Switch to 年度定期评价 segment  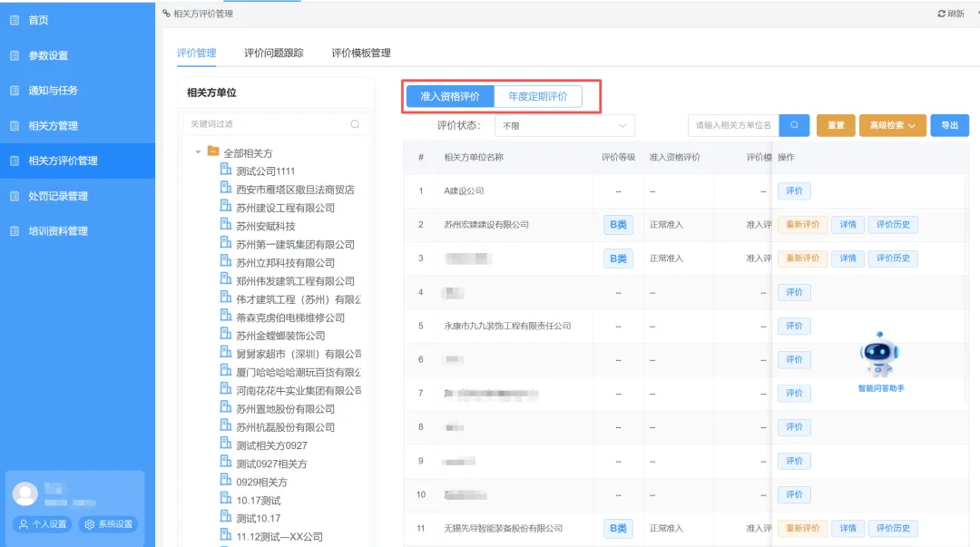click(538, 96)
